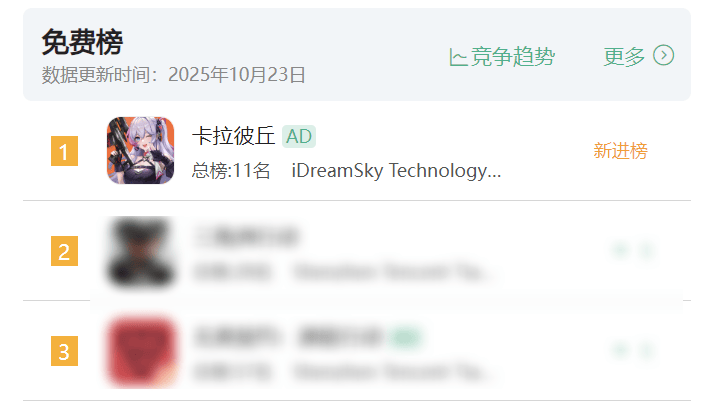Image resolution: width=704 pixels, height=401 pixels.
Task: Select the orange rank 3 badge
Action: (64, 351)
